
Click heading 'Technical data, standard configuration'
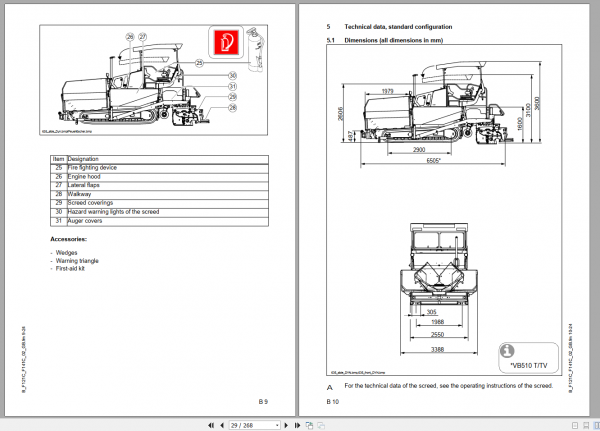click(398, 27)
